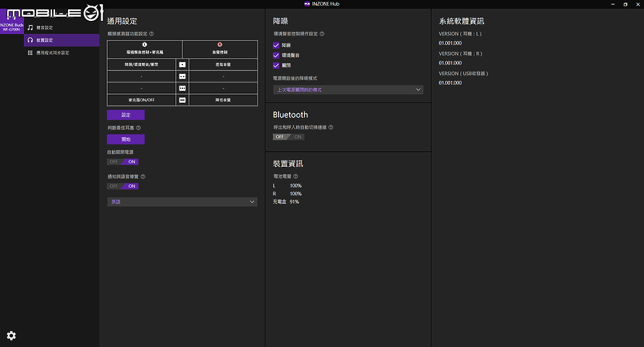
Task: Open the 上次電源關閉時的模式 dropdown
Action: click(348, 90)
